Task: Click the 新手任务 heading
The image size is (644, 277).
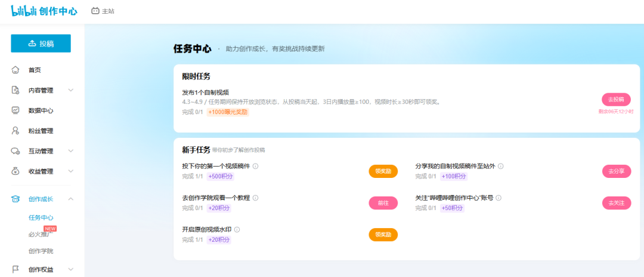Action: pyautogui.click(x=196, y=150)
